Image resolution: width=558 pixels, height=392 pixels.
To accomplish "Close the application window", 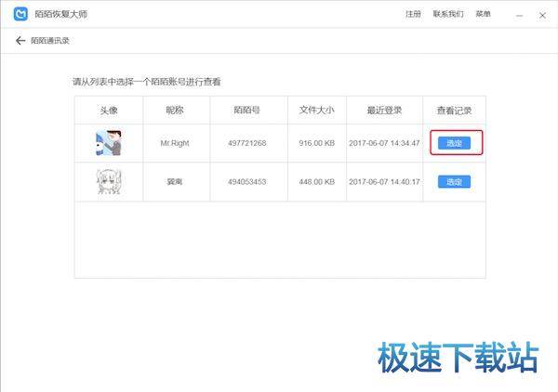I will pos(542,15).
